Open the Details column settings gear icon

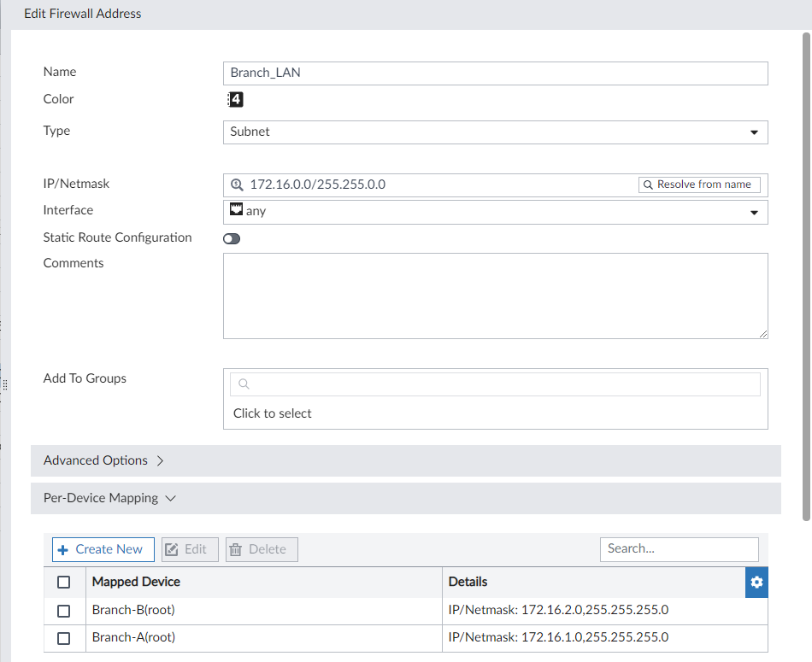coord(756,582)
